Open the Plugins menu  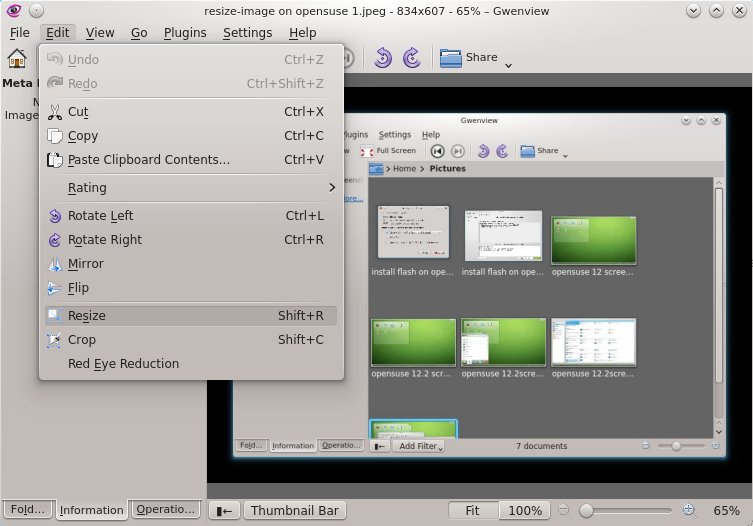pos(185,33)
